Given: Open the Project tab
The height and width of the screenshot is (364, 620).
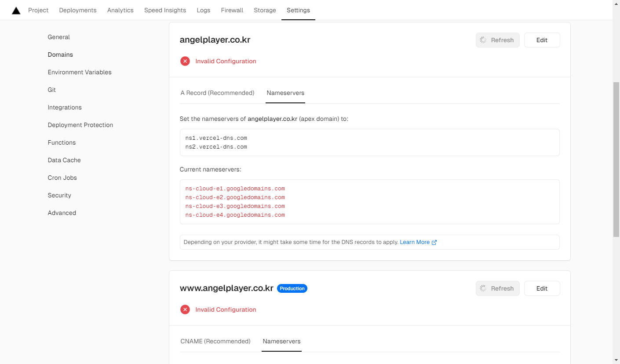Looking at the screenshot, I should click(38, 10).
